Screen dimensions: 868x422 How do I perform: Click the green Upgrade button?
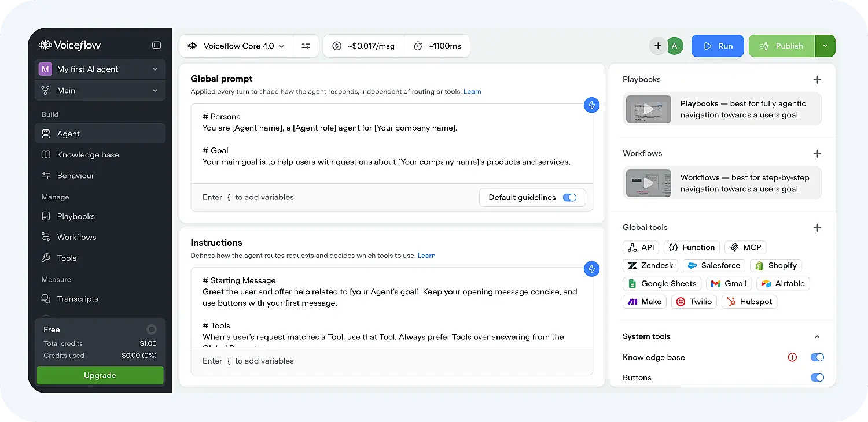click(x=100, y=375)
